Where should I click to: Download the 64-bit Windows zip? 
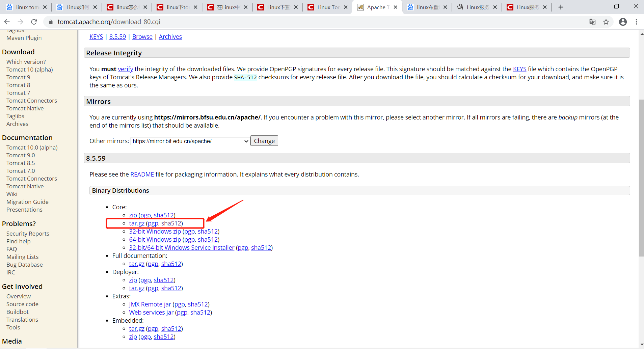click(x=155, y=240)
